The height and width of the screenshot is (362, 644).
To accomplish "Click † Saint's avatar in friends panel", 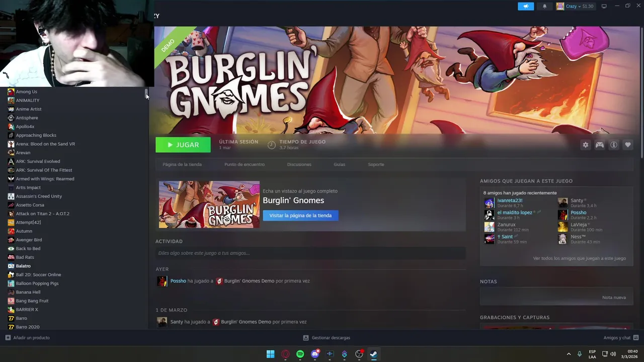I will coord(489,239).
